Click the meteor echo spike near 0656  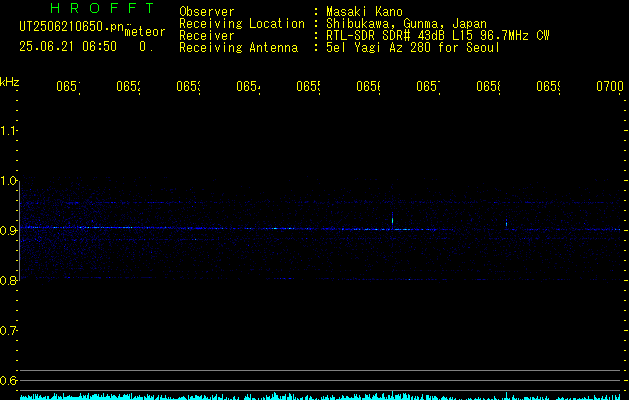pos(392,220)
